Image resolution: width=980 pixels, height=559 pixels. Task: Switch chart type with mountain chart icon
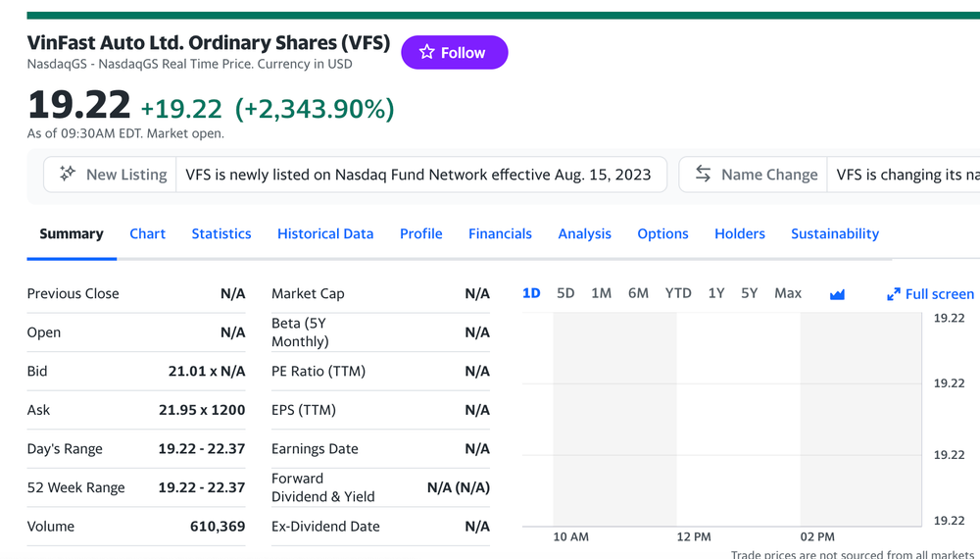[x=837, y=294]
